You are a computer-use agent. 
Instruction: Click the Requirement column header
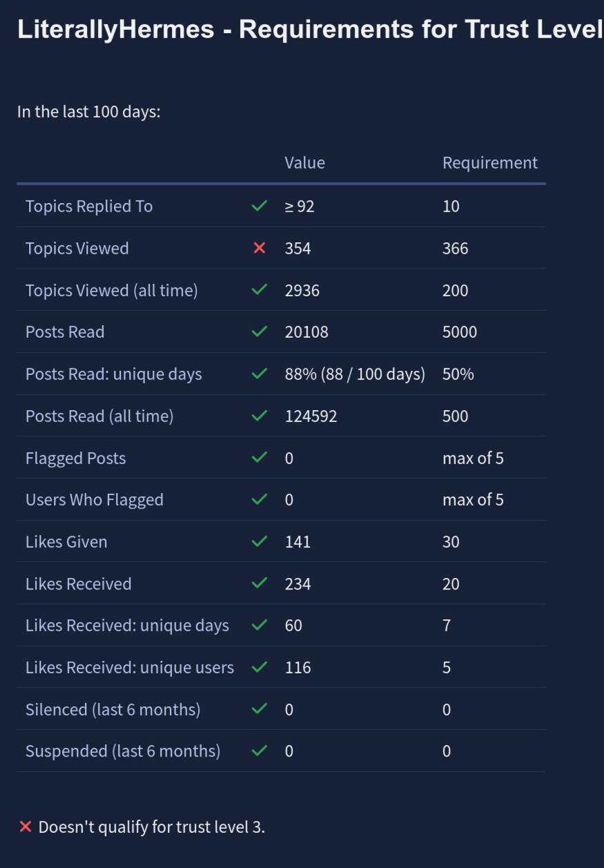click(x=489, y=163)
